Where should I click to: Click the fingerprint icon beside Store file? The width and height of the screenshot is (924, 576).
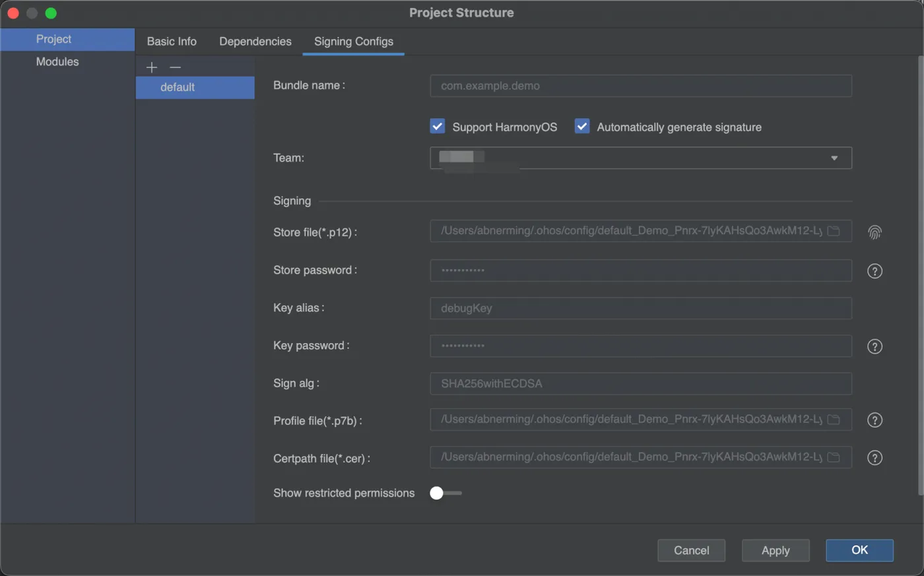(874, 232)
